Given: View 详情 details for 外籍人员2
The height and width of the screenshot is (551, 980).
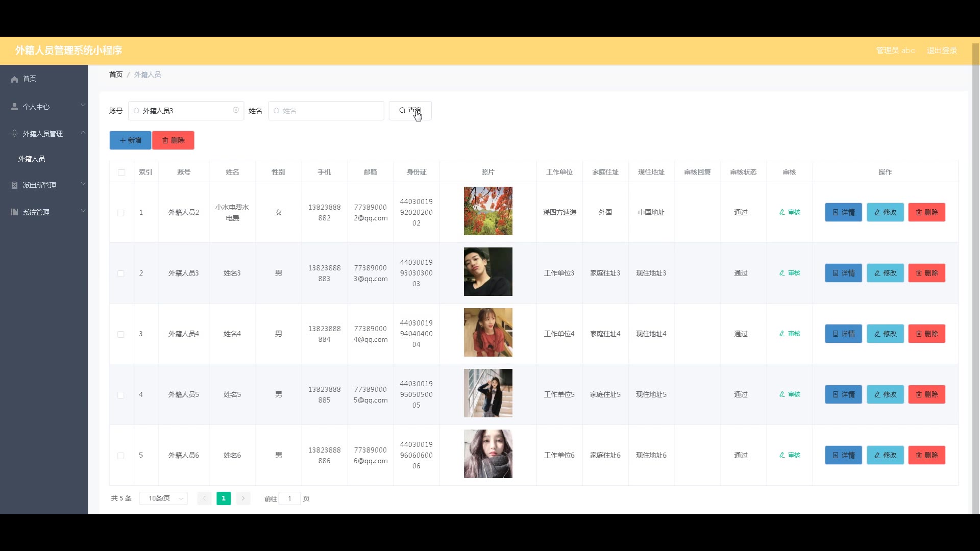Looking at the screenshot, I should tap(843, 212).
